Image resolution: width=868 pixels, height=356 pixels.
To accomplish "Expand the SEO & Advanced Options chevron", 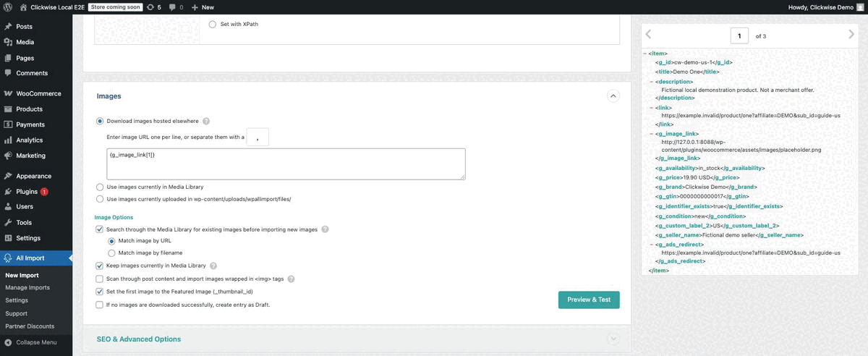I will pyautogui.click(x=613, y=339).
